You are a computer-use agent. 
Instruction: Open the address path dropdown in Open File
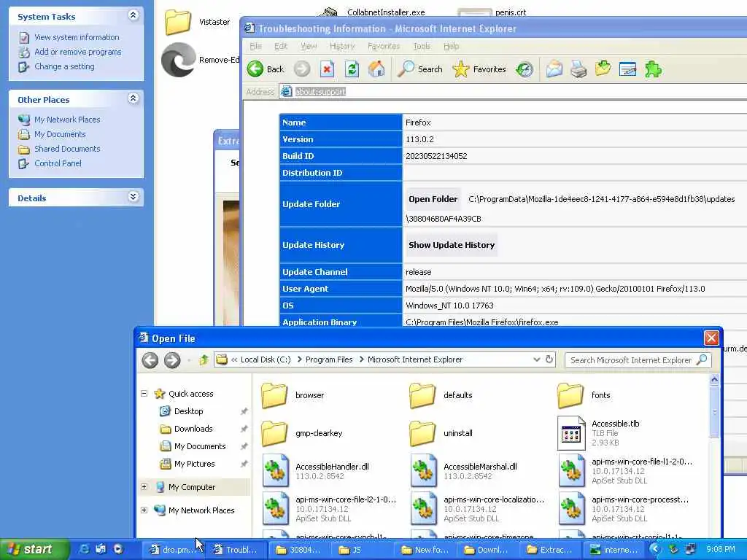[x=536, y=359]
